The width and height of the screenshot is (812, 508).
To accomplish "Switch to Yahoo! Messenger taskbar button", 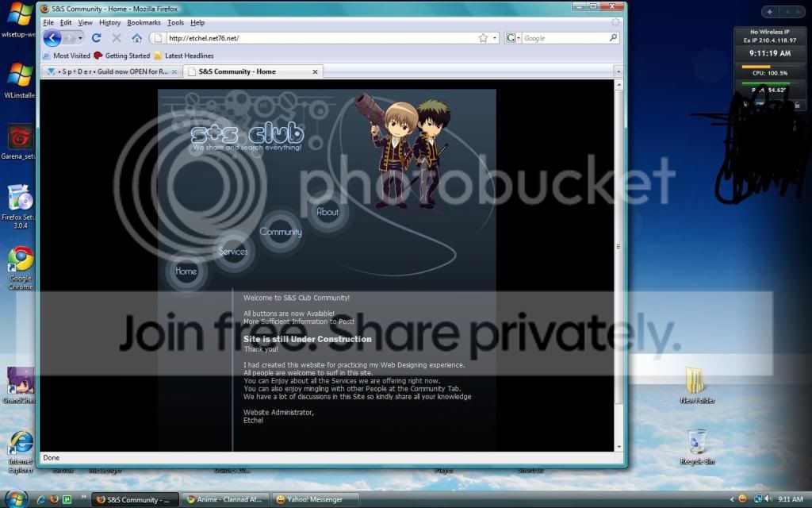I will (x=315, y=500).
